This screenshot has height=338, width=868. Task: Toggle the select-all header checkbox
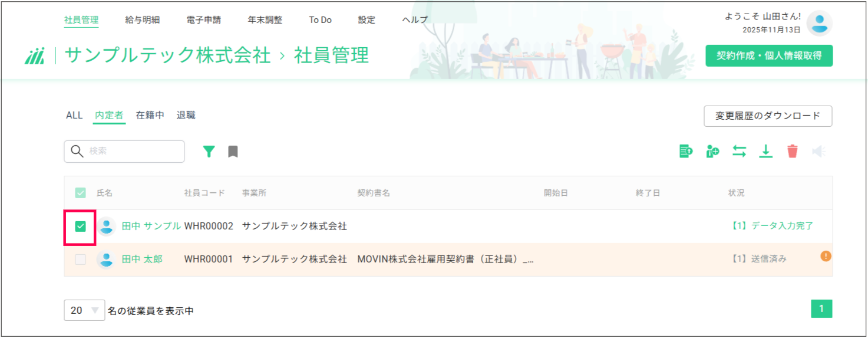(80, 193)
